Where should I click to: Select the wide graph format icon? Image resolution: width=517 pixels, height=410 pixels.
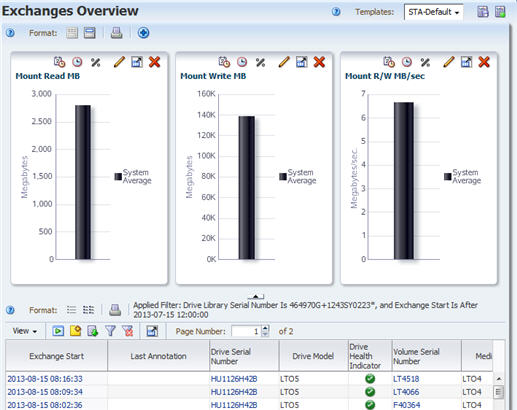point(90,33)
